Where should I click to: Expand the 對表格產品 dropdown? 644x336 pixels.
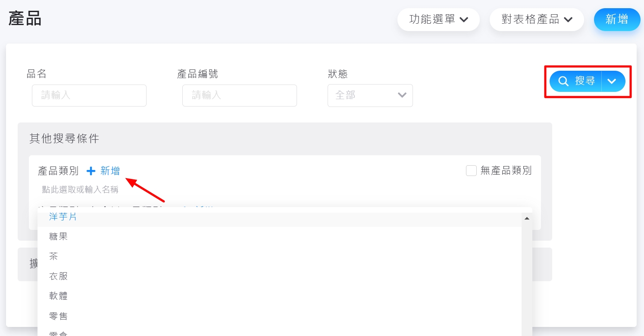[x=537, y=19]
